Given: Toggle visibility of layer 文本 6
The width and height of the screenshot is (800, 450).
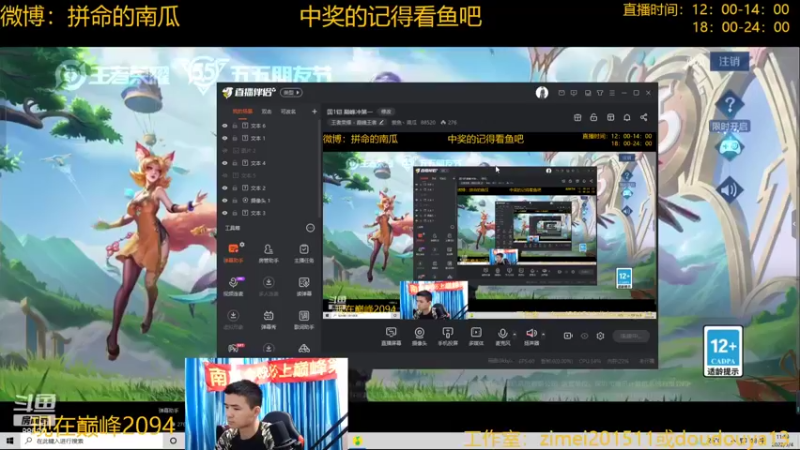Looking at the screenshot, I should 224,126.
